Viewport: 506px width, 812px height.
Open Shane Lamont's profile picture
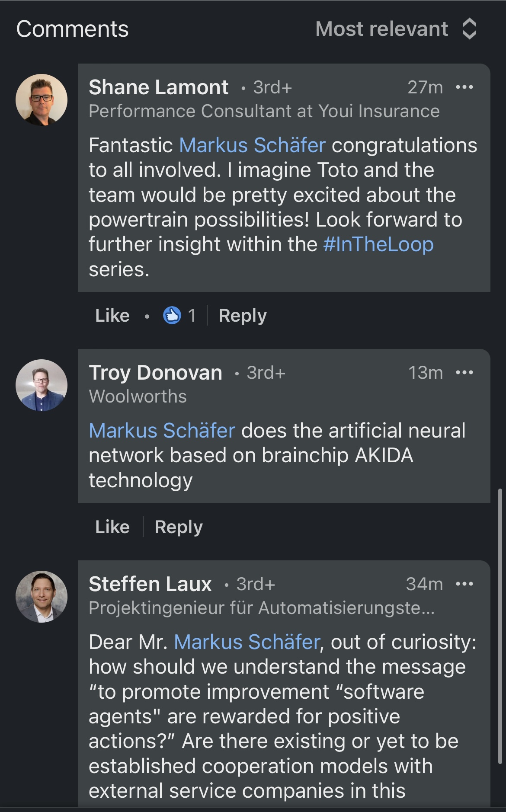tap(42, 100)
